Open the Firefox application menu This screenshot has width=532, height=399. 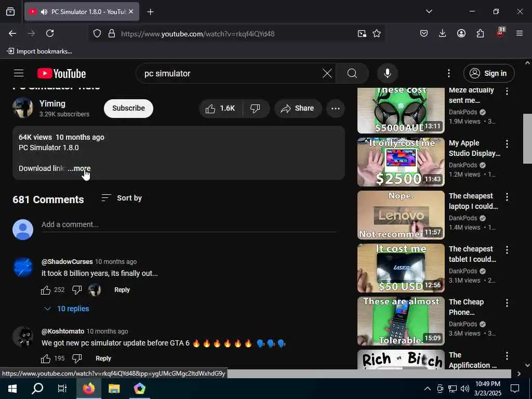click(520, 33)
